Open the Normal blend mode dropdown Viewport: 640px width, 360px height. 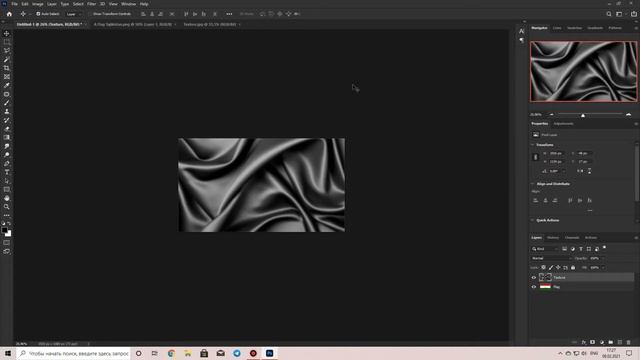[551, 258]
